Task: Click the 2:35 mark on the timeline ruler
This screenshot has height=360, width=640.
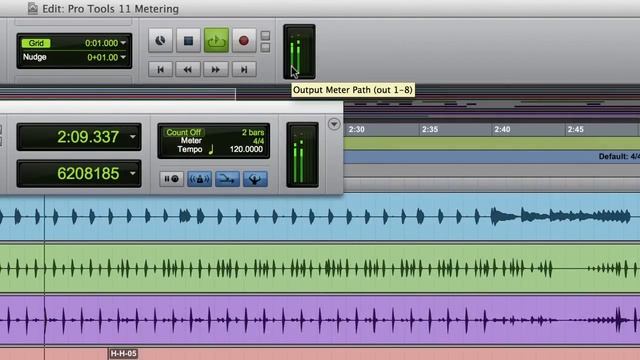Action: 430,129
